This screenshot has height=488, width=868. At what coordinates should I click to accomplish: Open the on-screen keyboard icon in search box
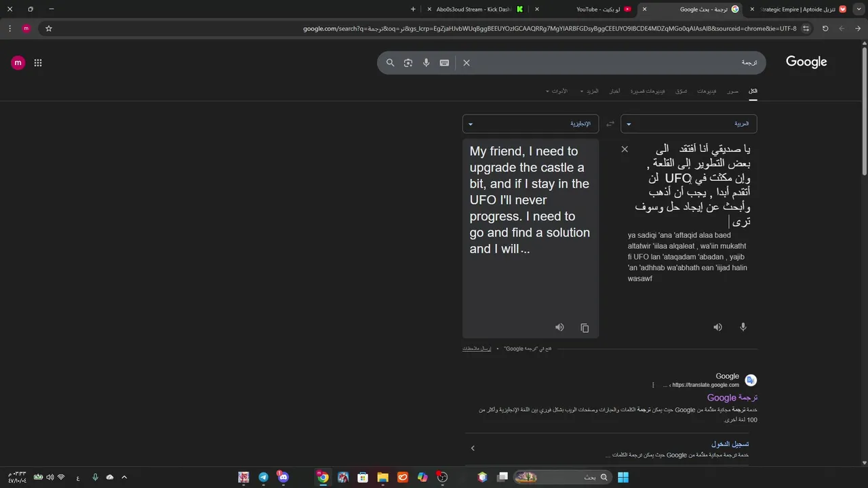pyautogui.click(x=444, y=62)
